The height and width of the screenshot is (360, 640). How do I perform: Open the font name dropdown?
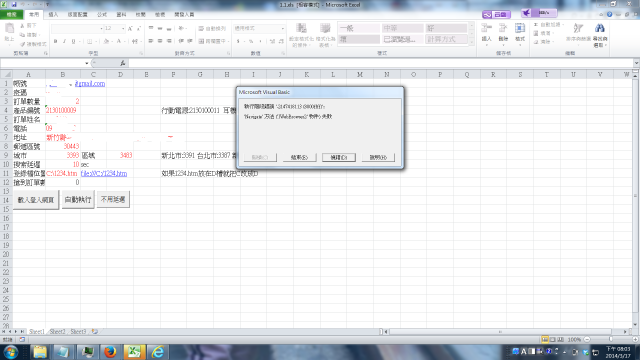point(101,29)
